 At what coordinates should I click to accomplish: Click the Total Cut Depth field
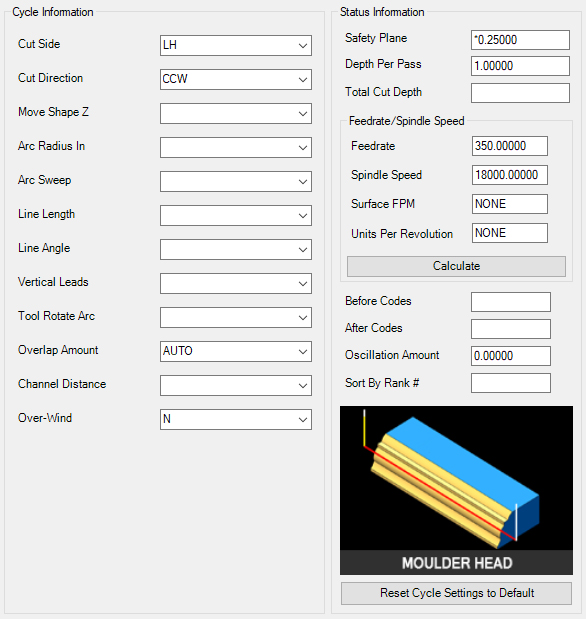(520, 93)
